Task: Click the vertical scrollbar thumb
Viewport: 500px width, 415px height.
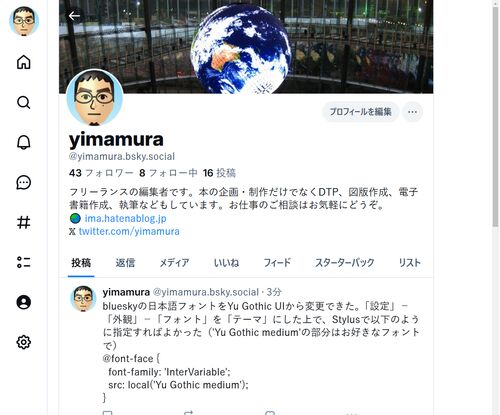Action: pyautogui.click(x=495, y=117)
